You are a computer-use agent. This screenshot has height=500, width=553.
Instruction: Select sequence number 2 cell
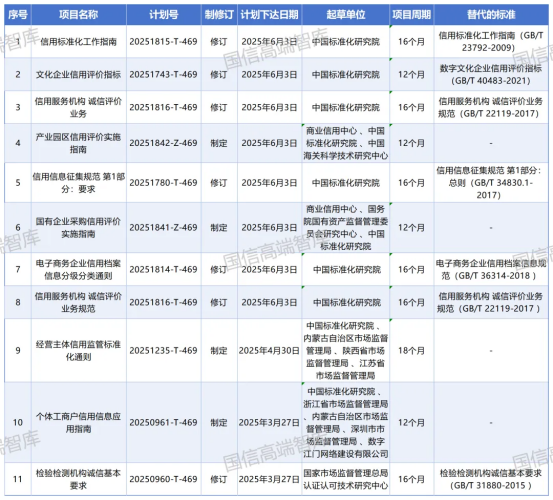18,75
